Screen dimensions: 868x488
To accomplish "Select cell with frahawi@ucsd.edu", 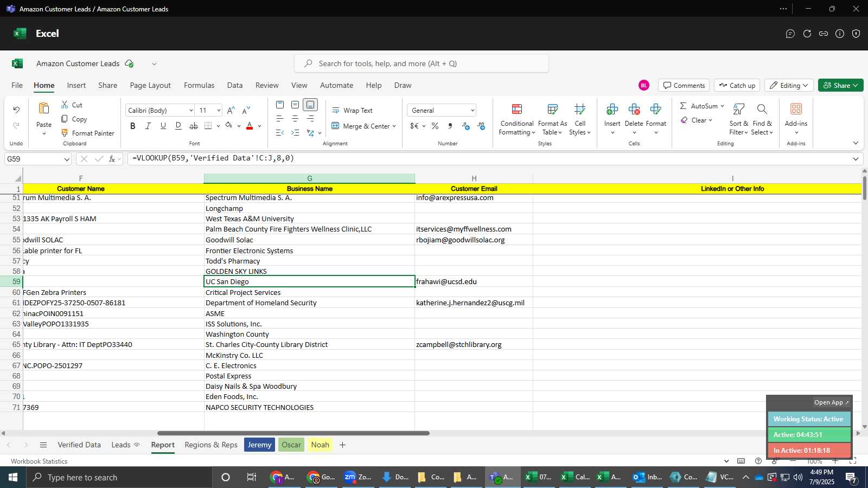I will pyautogui.click(x=474, y=281).
